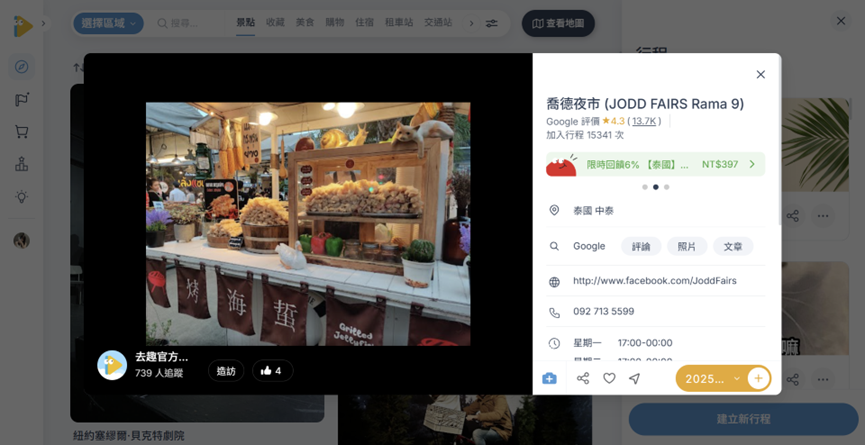Viewport: 865px width, 445px height.
Task: Share this place with share icon
Action: point(583,378)
